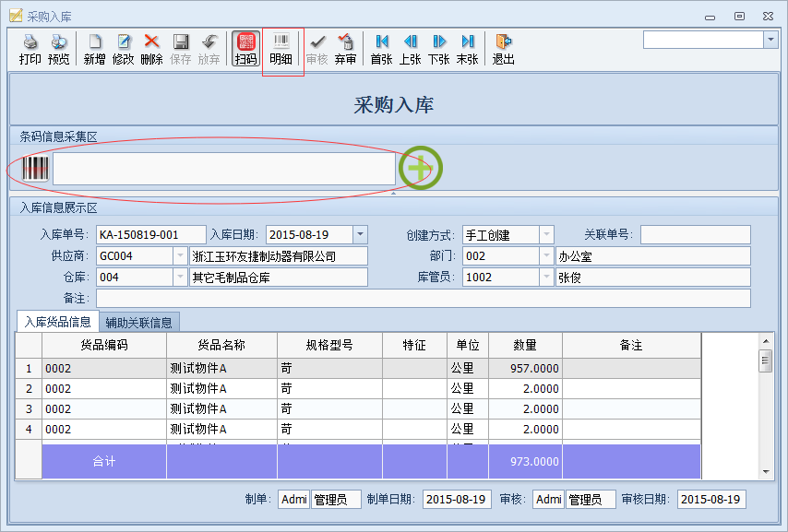Screen dimensions: 788x532
Task: Click quantity cell 957.0000
Action: pyautogui.click(x=525, y=368)
